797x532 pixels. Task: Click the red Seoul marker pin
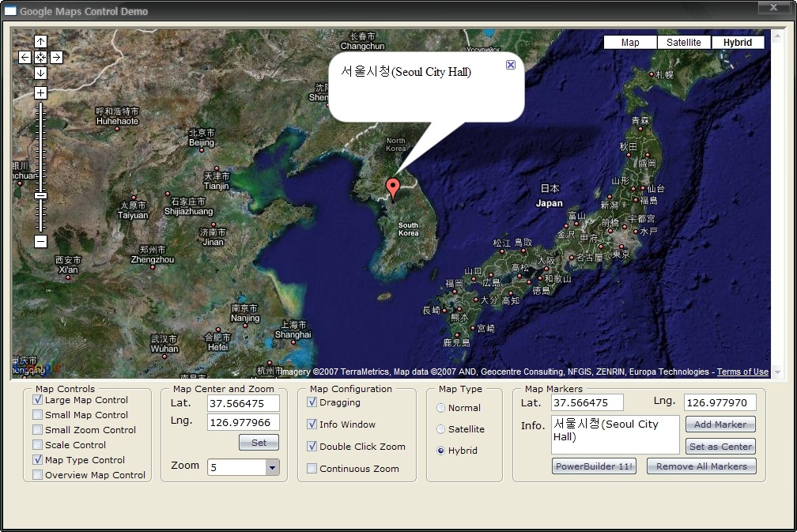point(392,190)
